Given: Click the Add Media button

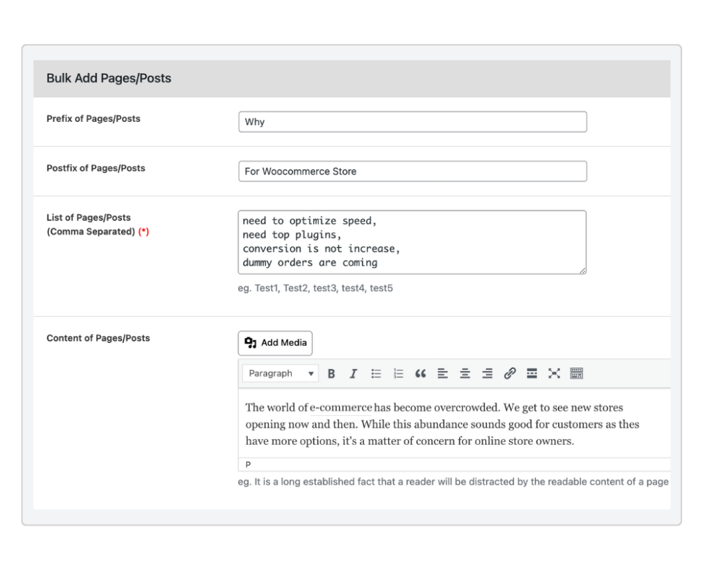Looking at the screenshot, I should pyautogui.click(x=275, y=343).
